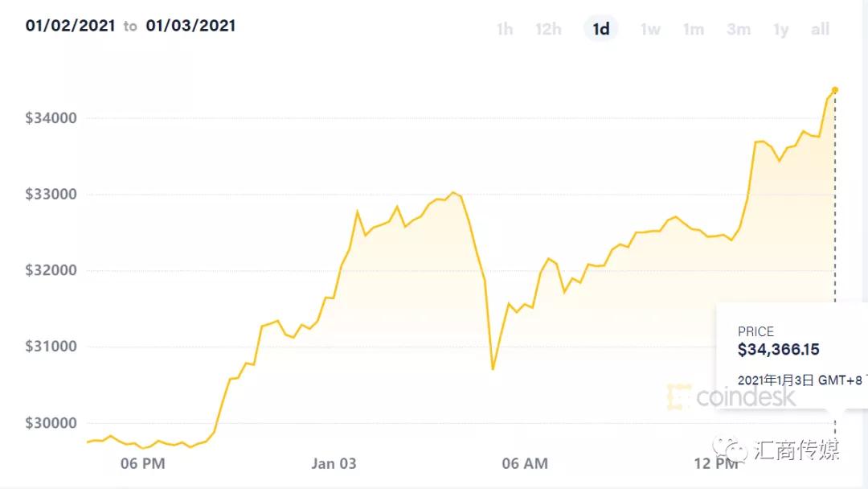Click the 06 PM axis label
The width and height of the screenshot is (868, 489).
coord(142,463)
